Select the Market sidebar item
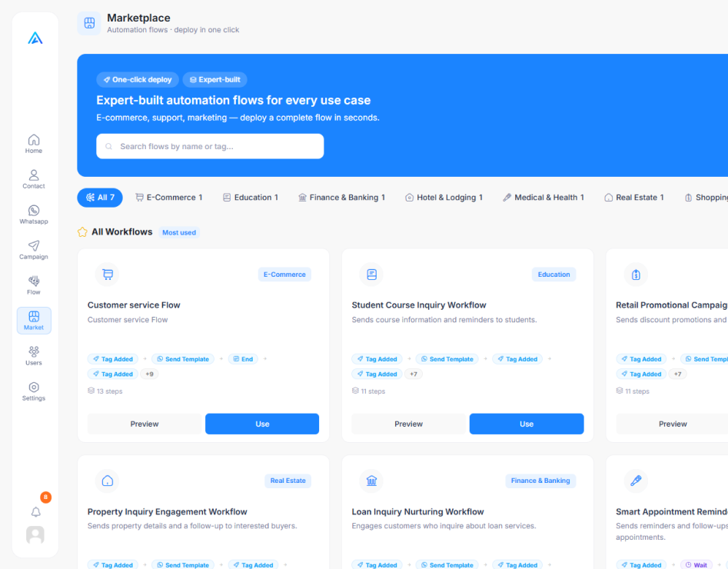This screenshot has height=569, width=728. click(34, 321)
